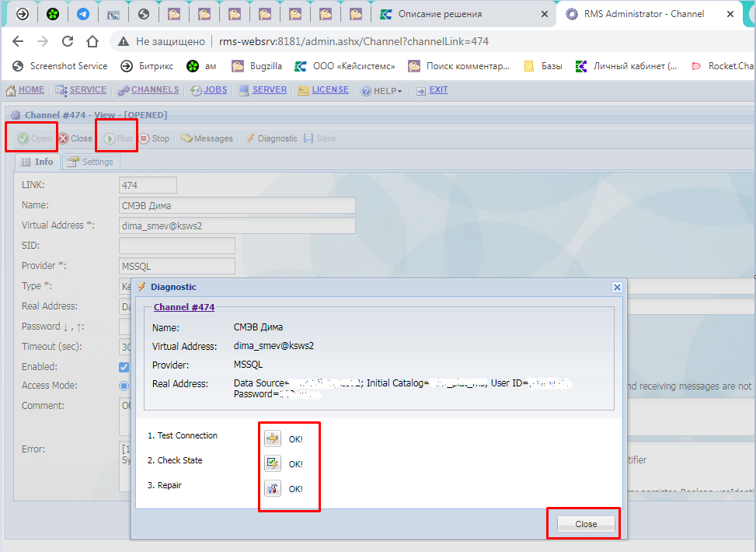The width and height of the screenshot is (756, 552).
Task: Open channel Messages from the toolbar
Action: pyautogui.click(x=207, y=138)
